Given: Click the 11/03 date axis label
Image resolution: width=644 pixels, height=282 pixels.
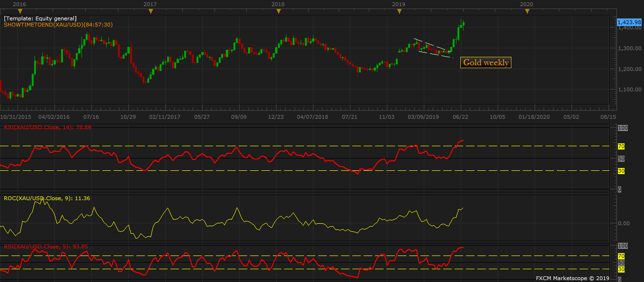Looking at the screenshot, I should (x=387, y=116).
